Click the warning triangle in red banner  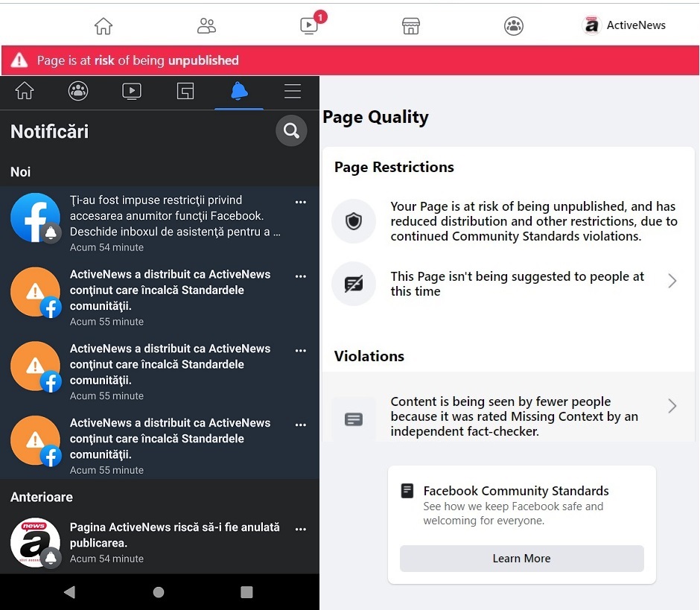click(x=19, y=60)
